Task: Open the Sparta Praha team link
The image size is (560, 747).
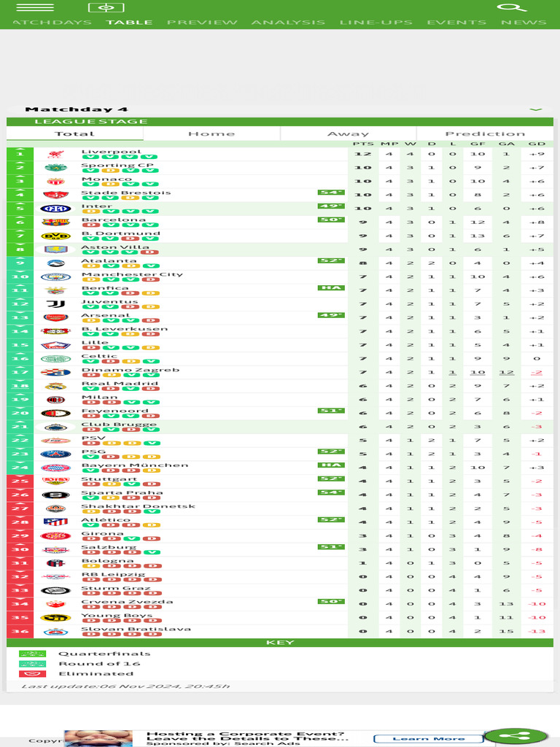Action: [122, 492]
